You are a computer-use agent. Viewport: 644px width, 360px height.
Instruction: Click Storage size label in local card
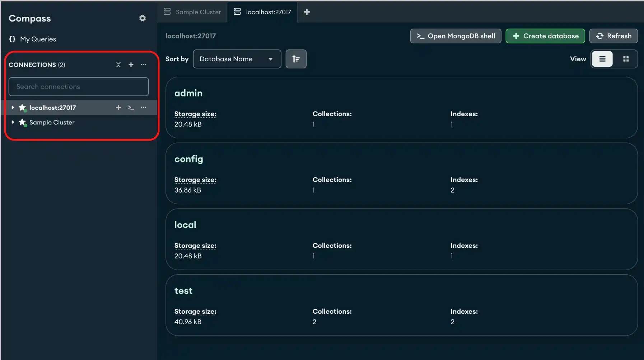pyautogui.click(x=195, y=246)
